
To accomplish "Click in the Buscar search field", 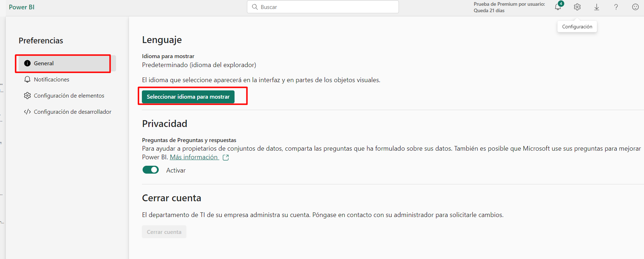I will (x=323, y=7).
